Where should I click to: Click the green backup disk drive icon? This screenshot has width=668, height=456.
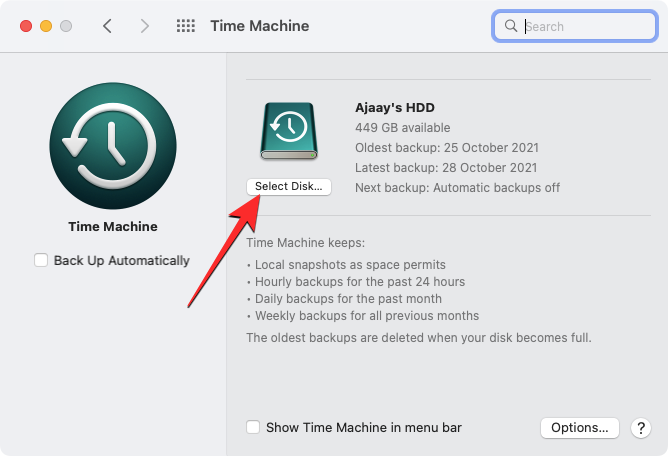(289, 131)
